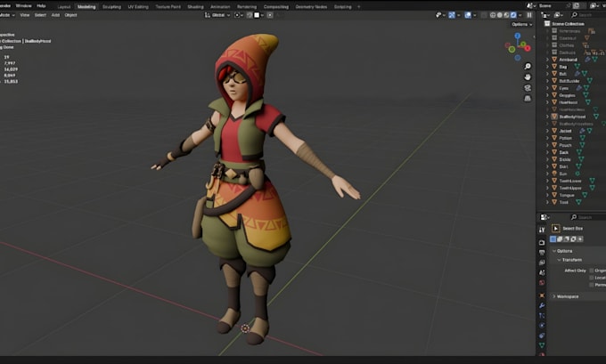Open the World properties tab
The width and height of the screenshot is (606, 364).
tap(542, 282)
